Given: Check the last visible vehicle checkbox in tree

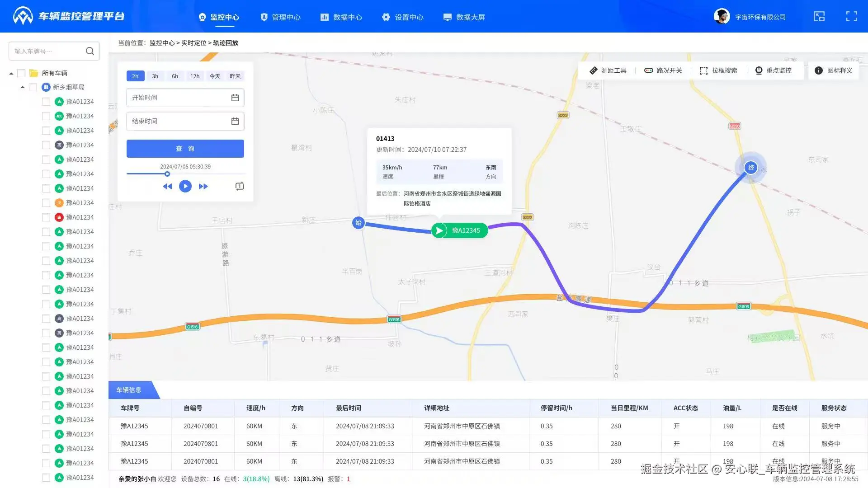Looking at the screenshot, I should click(x=46, y=478).
